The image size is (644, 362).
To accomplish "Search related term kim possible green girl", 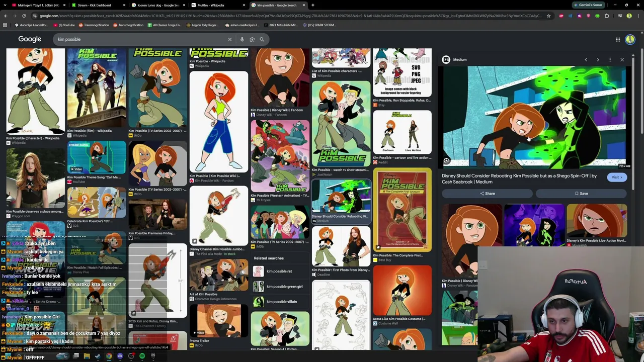I will tap(279, 287).
